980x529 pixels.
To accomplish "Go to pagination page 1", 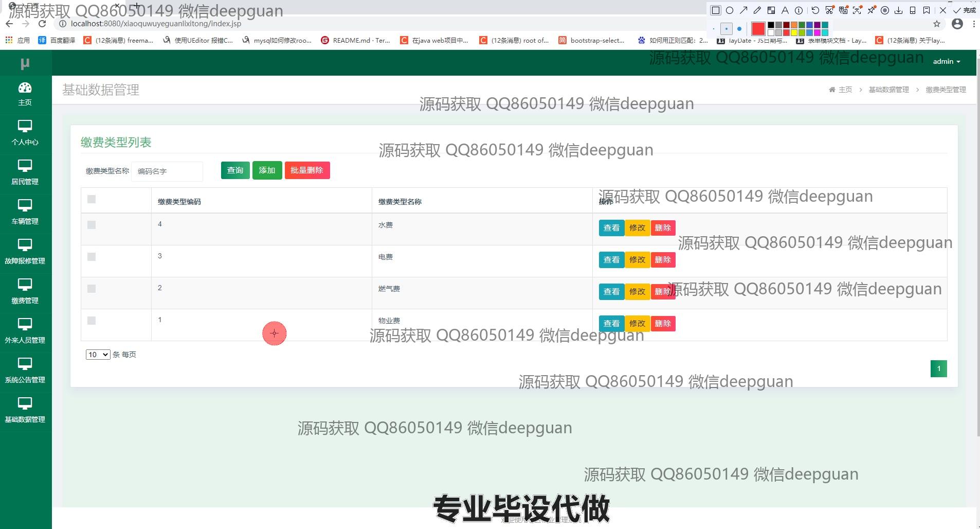I will pos(939,368).
